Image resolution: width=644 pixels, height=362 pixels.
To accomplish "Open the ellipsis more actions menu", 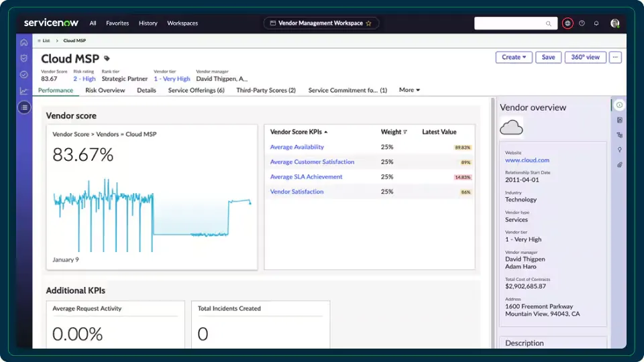I will click(x=614, y=58).
